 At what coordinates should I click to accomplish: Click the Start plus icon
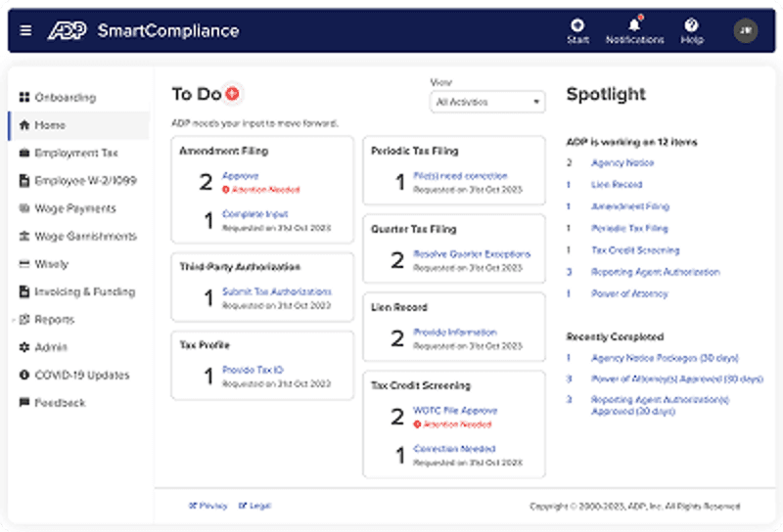tap(577, 25)
